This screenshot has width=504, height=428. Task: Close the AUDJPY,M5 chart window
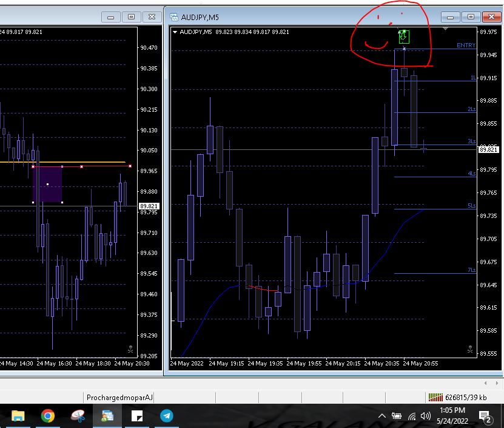click(x=491, y=17)
